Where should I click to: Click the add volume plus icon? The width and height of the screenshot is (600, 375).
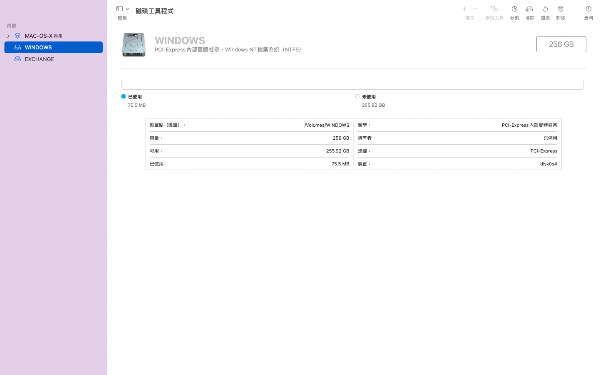tap(465, 9)
